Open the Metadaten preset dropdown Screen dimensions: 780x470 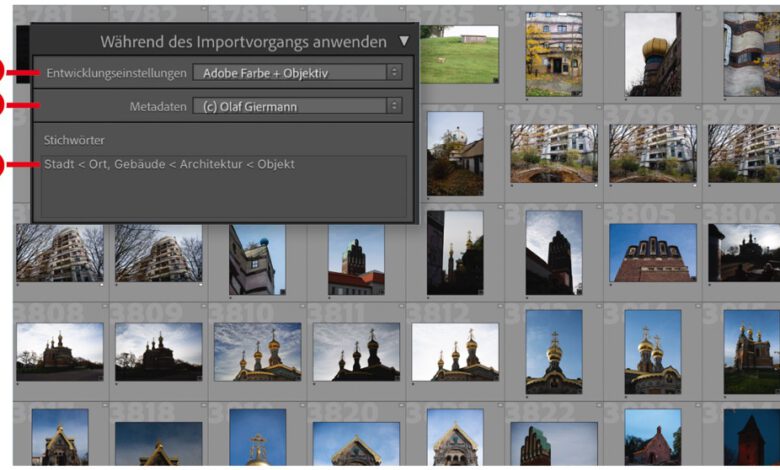(296, 106)
